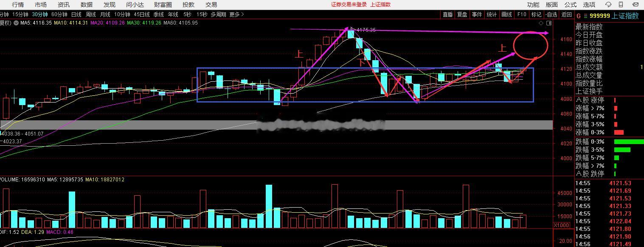The image size is (644, 247).
Task: Open the 选项 menu
Action: [x=589, y=5]
